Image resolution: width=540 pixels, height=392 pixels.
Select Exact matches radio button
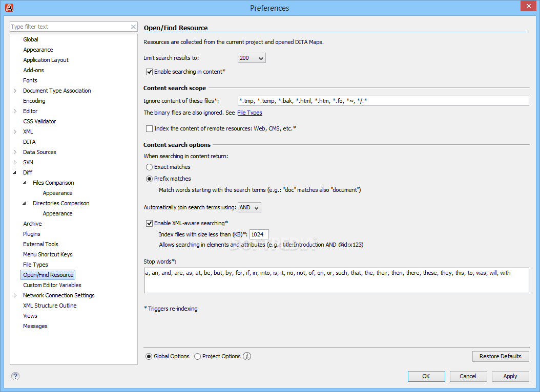click(149, 167)
